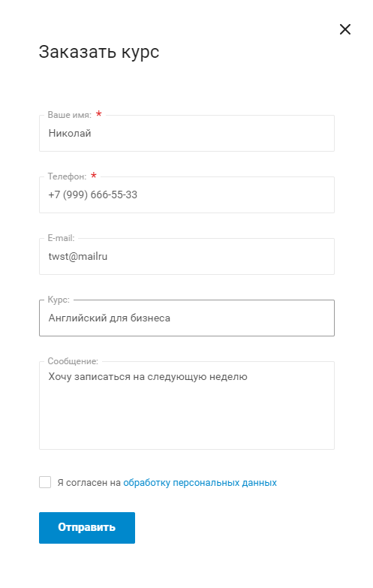Click the E-mail label
373x588 pixels.
[x=61, y=238]
